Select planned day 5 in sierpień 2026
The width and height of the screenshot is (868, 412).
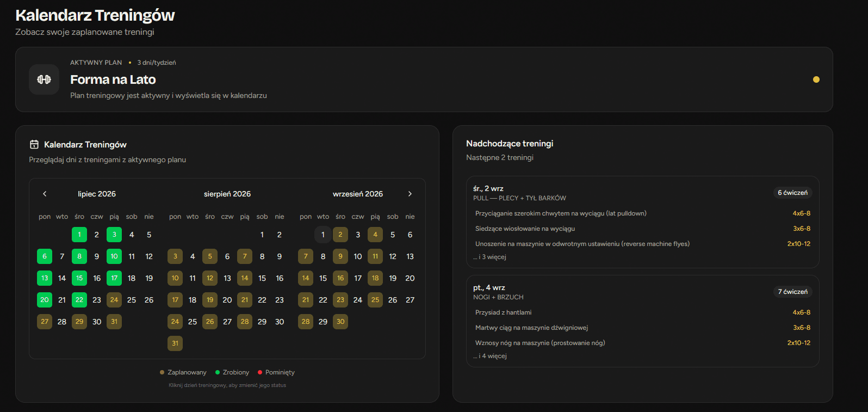210,256
